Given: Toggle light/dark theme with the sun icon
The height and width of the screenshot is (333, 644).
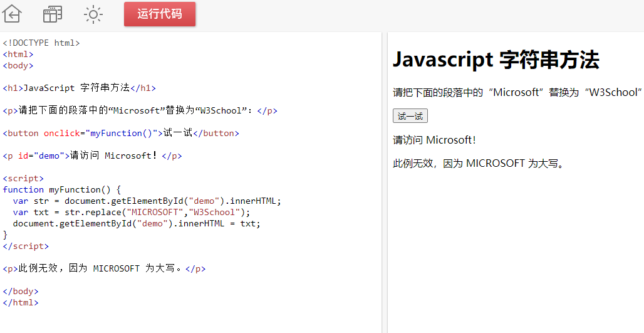Looking at the screenshot, I should [x=93, y=14].
